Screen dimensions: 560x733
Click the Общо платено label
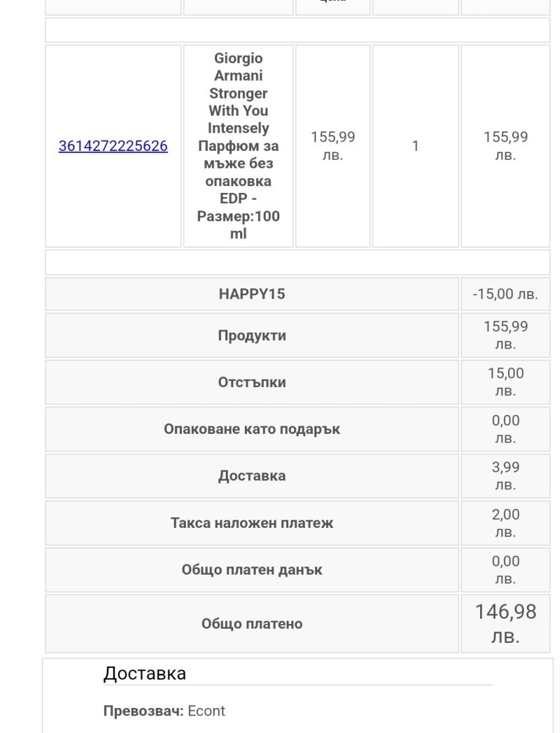252,624
